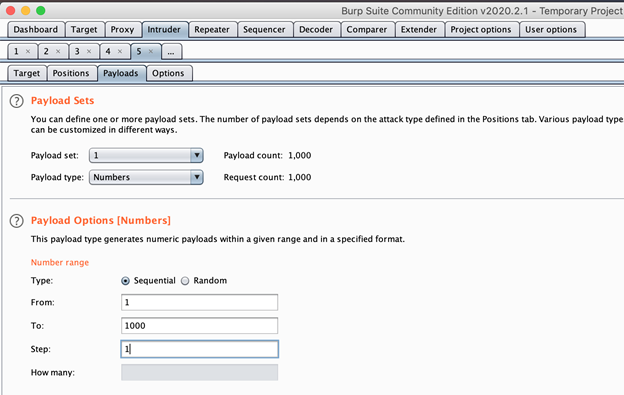This screenshot has height=395, width=624.
Task: Select Intruder attack tab 2
Action: point(47,51)
